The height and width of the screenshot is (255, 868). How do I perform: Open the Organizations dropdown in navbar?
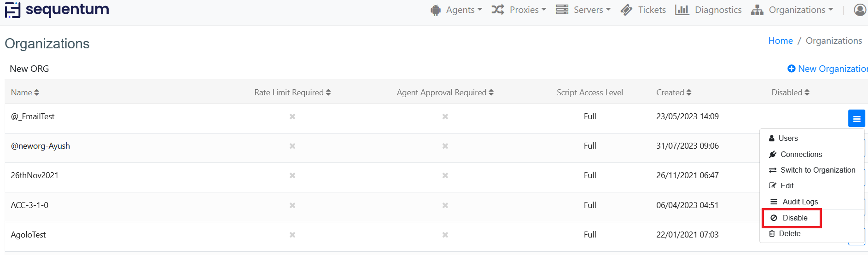792,10
